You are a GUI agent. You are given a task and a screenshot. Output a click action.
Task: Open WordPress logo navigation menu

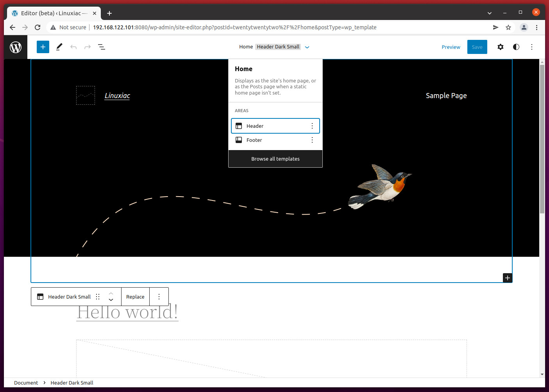coord(16,47)
